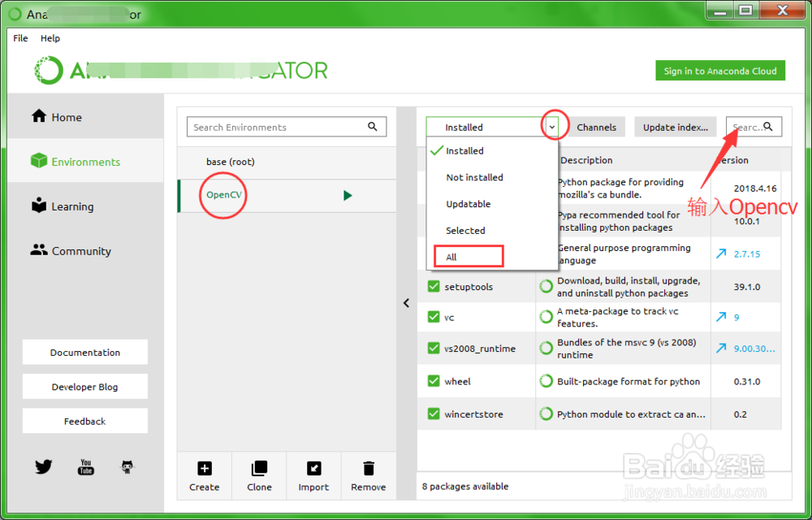Select the Environments section
812x520 pixels.
coord(85,161)
